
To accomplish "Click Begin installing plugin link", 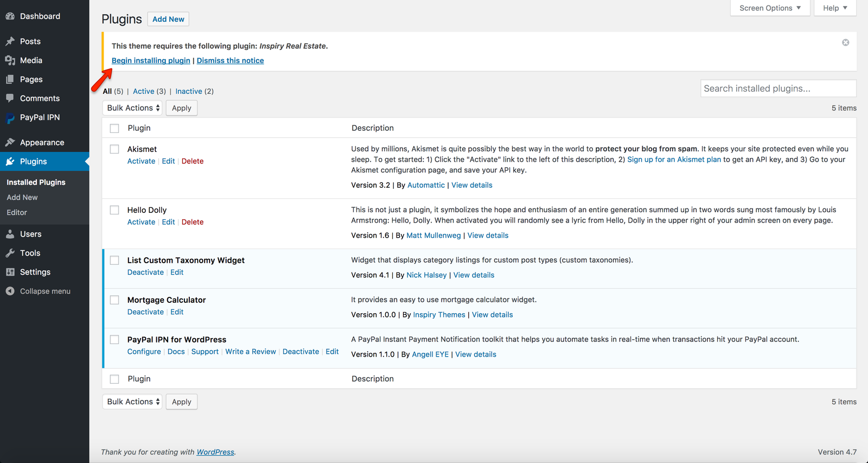I will pos(151,61).
